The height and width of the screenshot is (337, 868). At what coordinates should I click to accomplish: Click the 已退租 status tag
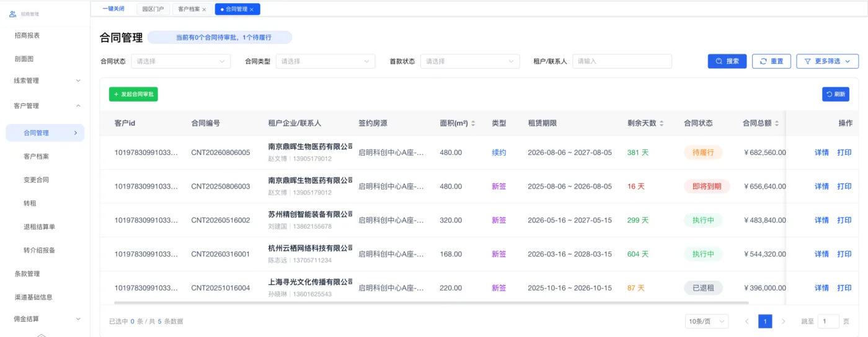(703, 288)
